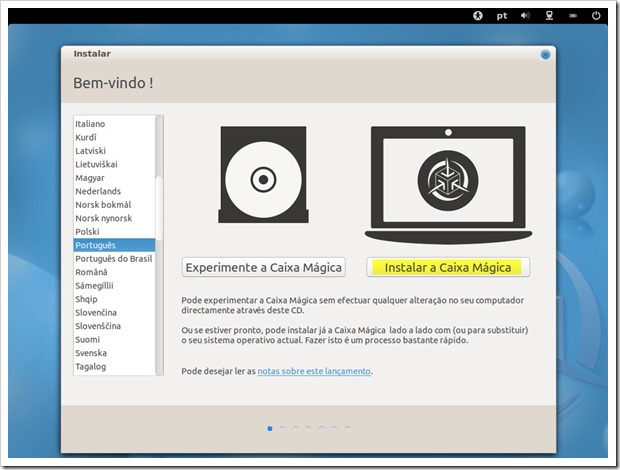
Task: Select Sámegillii language
Action: coord(114,285)
